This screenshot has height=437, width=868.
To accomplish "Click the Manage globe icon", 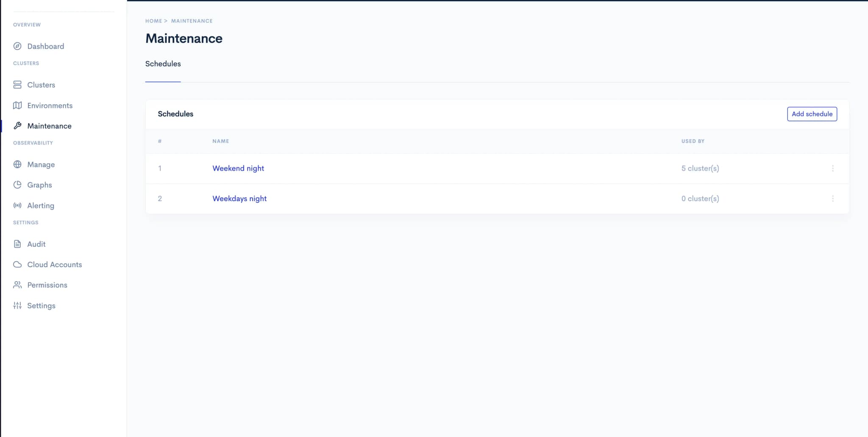I will pyautogui.click(x=17, y=164).
